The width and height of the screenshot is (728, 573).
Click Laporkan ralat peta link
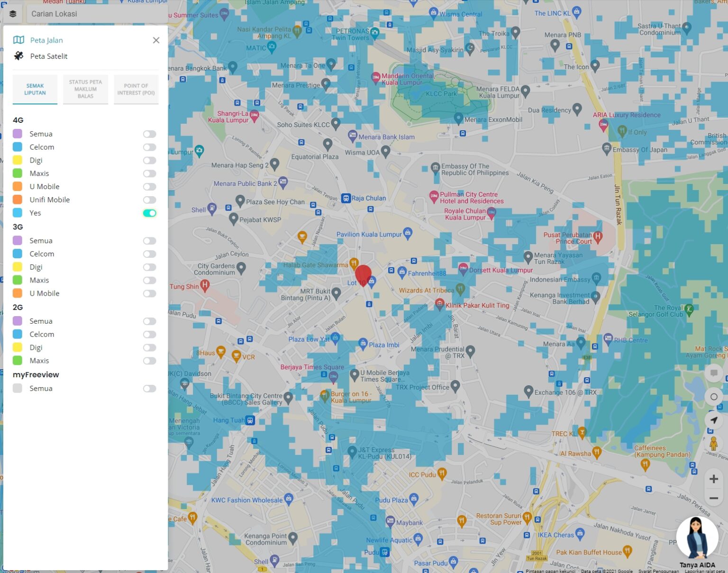click(x=706, y=572)
